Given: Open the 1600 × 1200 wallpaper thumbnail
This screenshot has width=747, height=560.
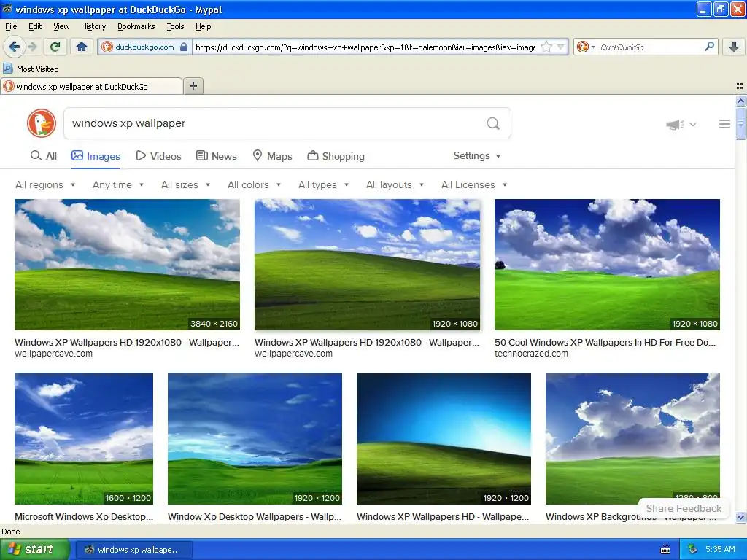Looking at the screenshot, I should coord(84,438).
